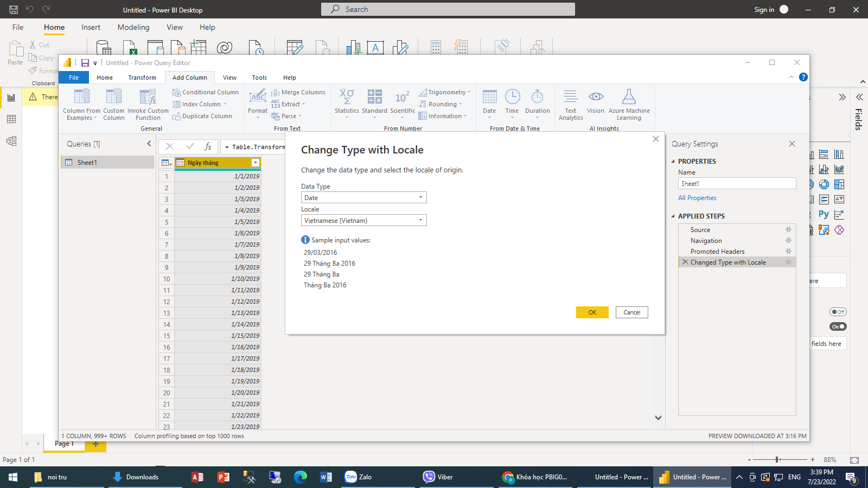
Task: Add a Conditional Column
Action: coord(206,92)
